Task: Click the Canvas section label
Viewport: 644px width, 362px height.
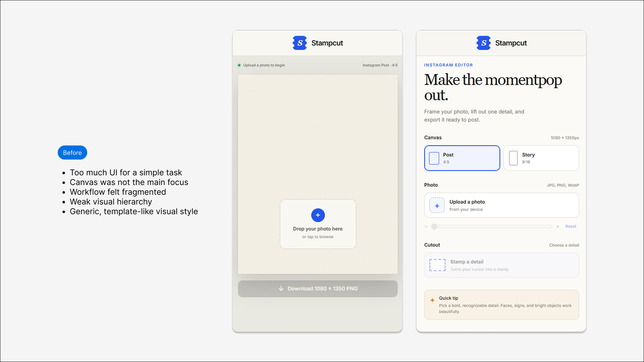Action: [433, 138]
